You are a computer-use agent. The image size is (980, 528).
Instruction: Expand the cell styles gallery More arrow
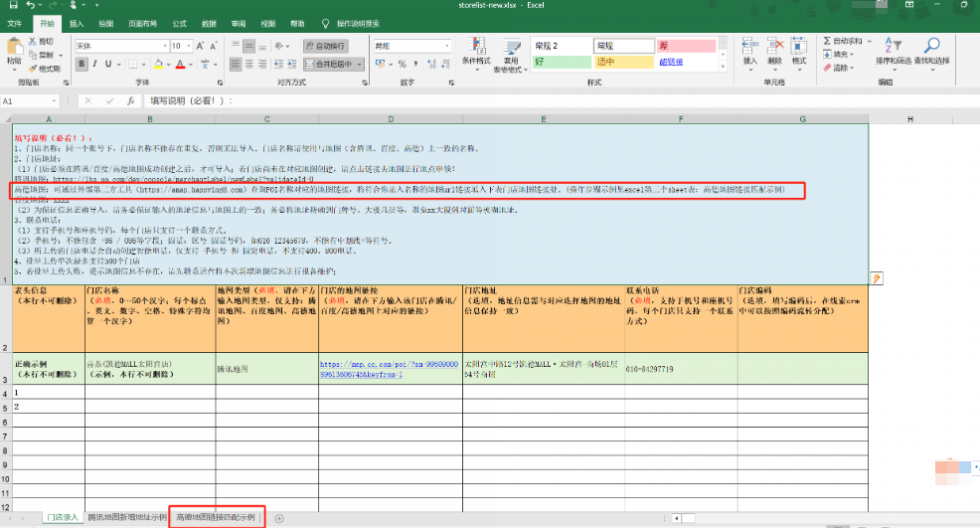click(x=724, y=65)
